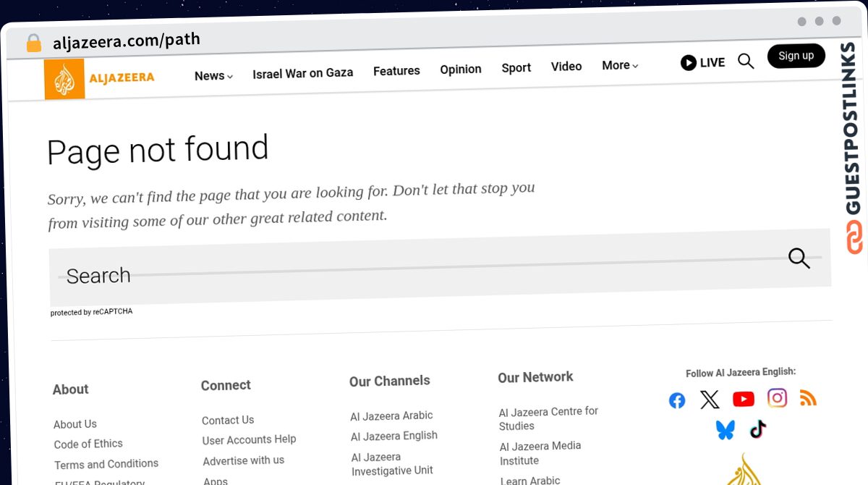
Task: Go to the Sport section
Action: tap(516, 68)
